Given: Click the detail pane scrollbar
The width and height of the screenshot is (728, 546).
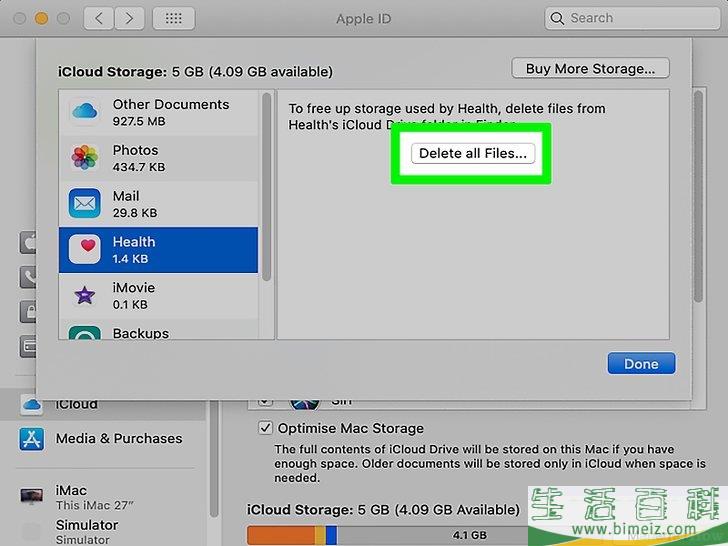Looking at the screenshot, I should [x=698, y=197].
